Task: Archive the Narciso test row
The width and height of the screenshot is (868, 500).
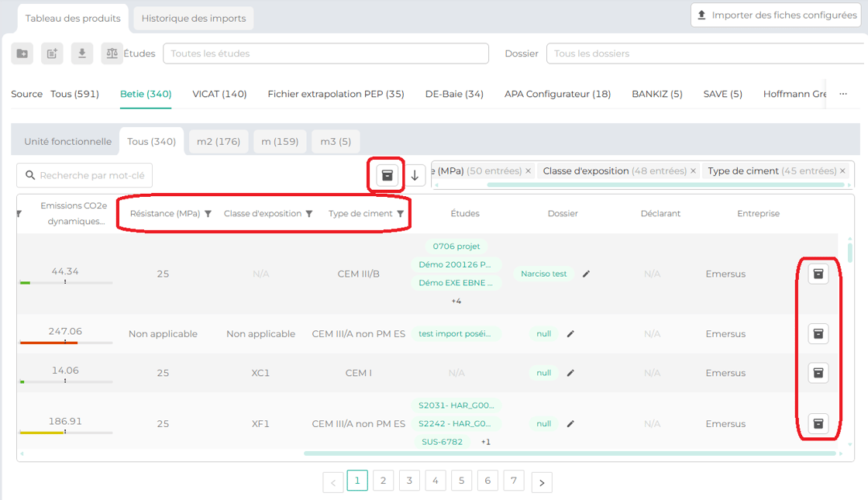Action: [x=818, y=274]
